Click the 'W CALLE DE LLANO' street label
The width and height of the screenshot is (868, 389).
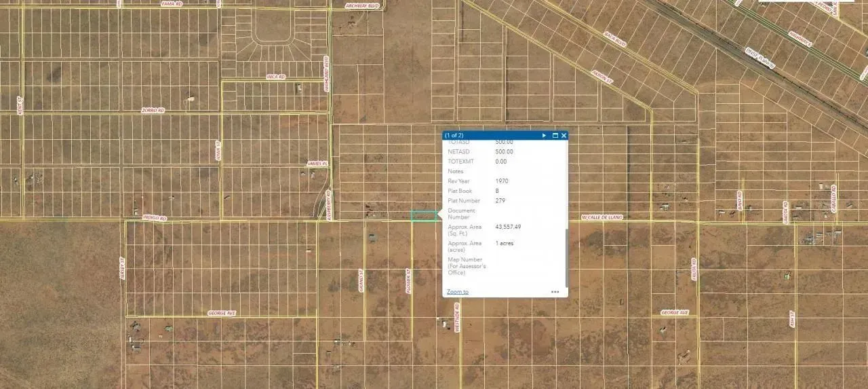[602, 218]
